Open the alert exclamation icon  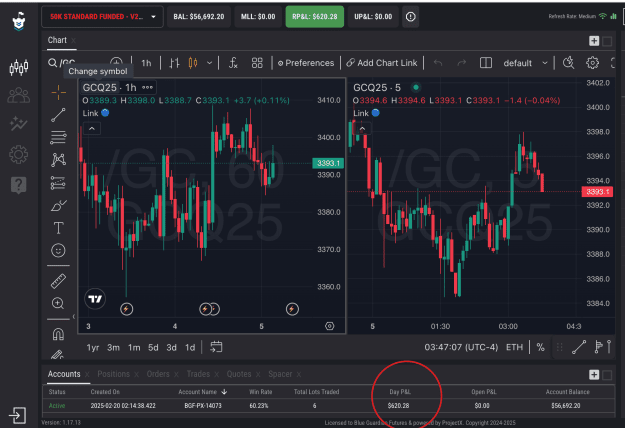[411, 17]
